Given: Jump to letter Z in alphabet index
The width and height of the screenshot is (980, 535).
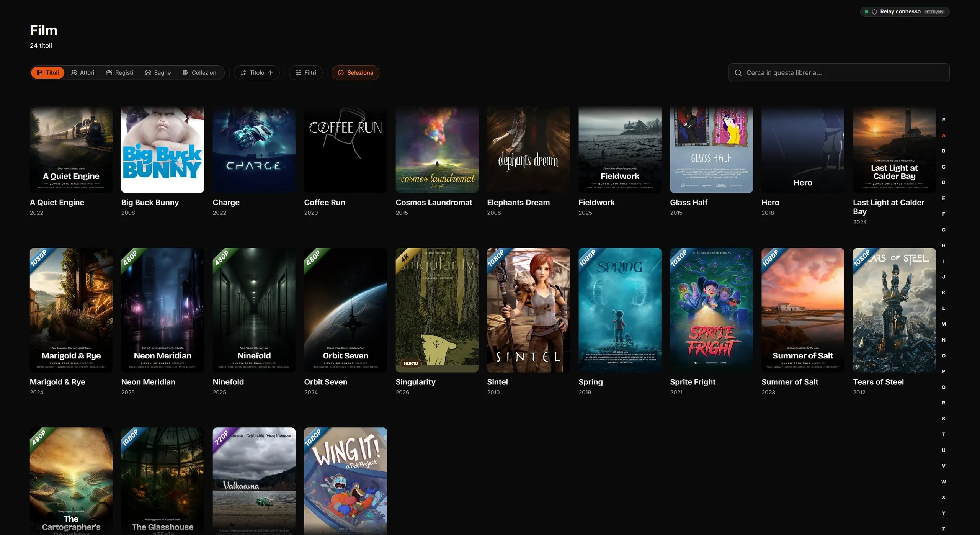Looking at the screenshot, I should tap(944, 529).
